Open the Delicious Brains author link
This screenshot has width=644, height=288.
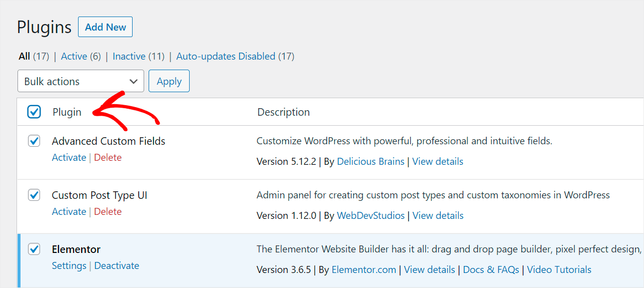click(371, 161)
